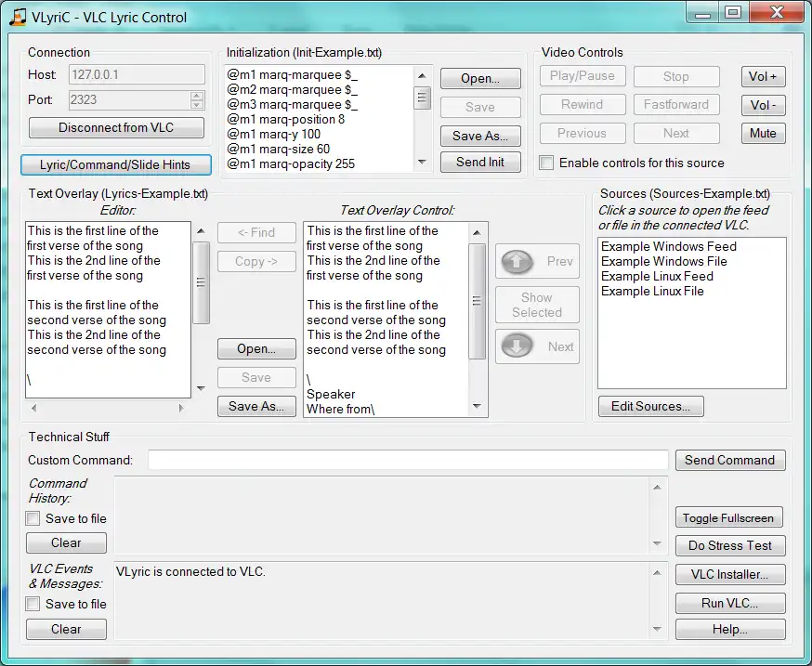Click down arrow of Command History scrollbar
This screenshot has height=666, width=812.
pyautogui.click(x=657, y=543)
